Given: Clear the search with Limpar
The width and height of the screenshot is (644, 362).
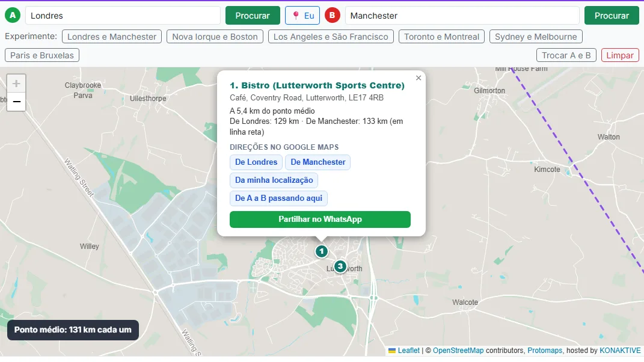Looking at the screenshot, I should click(x=620, y=55).
